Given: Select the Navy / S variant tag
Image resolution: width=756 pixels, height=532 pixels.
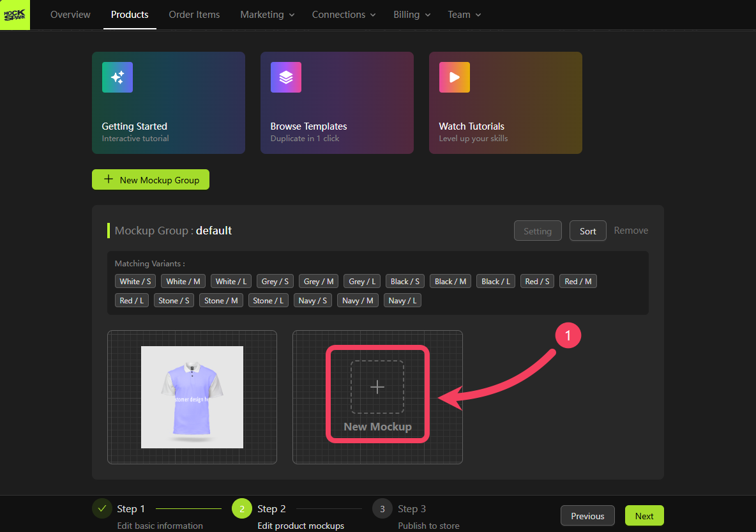Looking at the screenshot, I should pyautogui.click(x=312, y=300).
